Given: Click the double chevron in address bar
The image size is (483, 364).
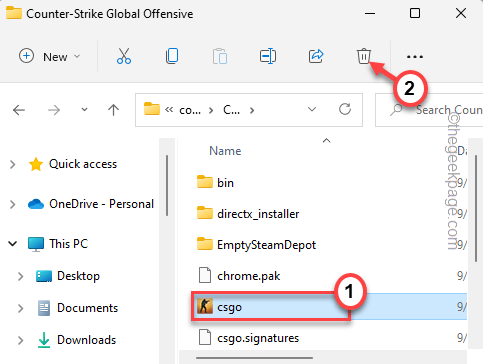Looking at the screenshot, I should pyautogui.click(x=169, y=109).
